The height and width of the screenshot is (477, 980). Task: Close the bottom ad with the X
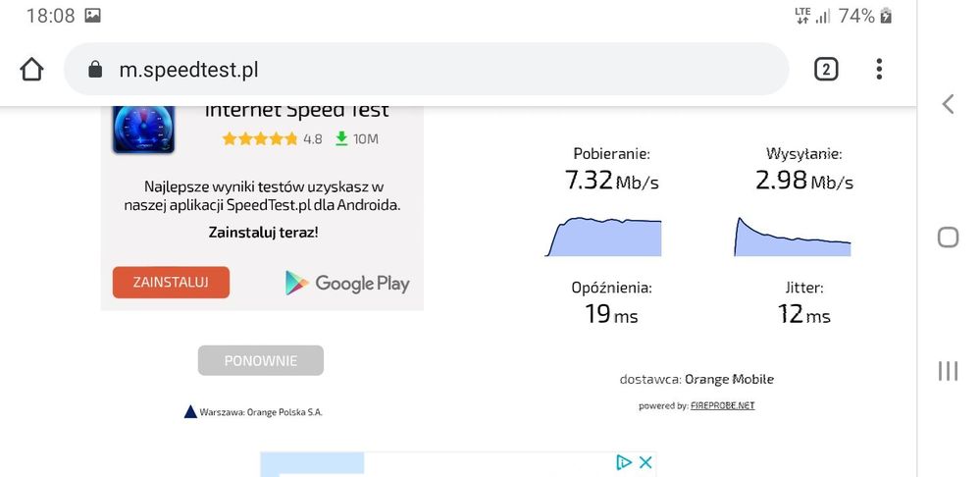tap(645, 462)
